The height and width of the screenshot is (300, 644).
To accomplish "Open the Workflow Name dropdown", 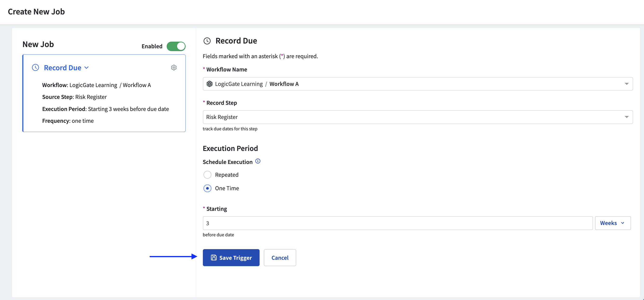I will [626, 84].
